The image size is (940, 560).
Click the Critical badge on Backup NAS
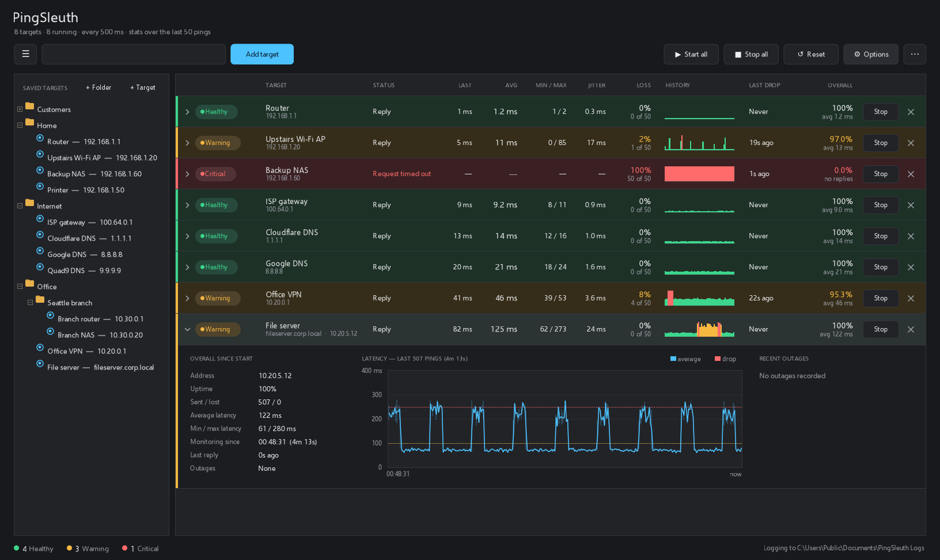tap(215, 174)
